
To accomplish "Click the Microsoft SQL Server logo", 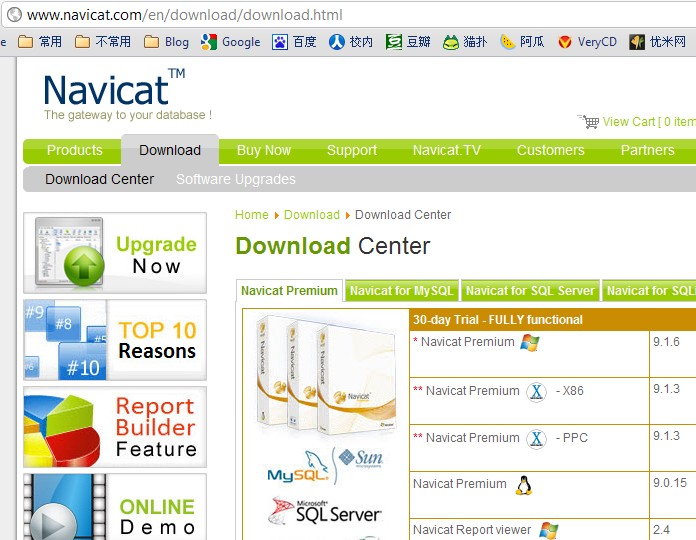I will click(x=325, y=510).
